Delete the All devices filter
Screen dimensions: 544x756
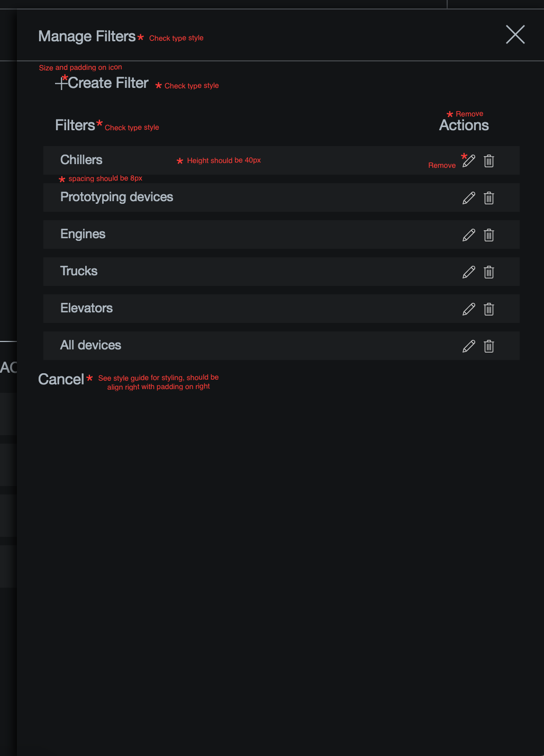pos(488,346)
